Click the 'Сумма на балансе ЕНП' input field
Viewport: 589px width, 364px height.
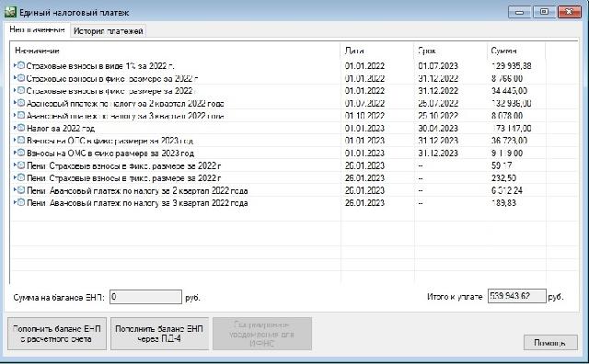(145, 297)
